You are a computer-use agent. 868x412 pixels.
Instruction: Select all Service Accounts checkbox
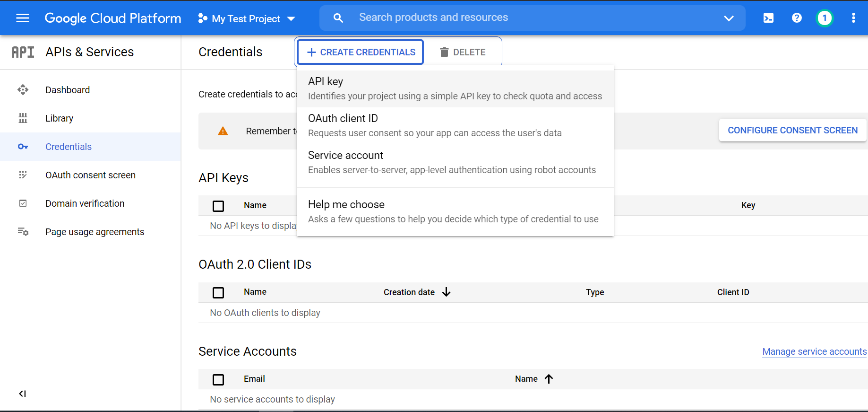(x=218, y=380)
